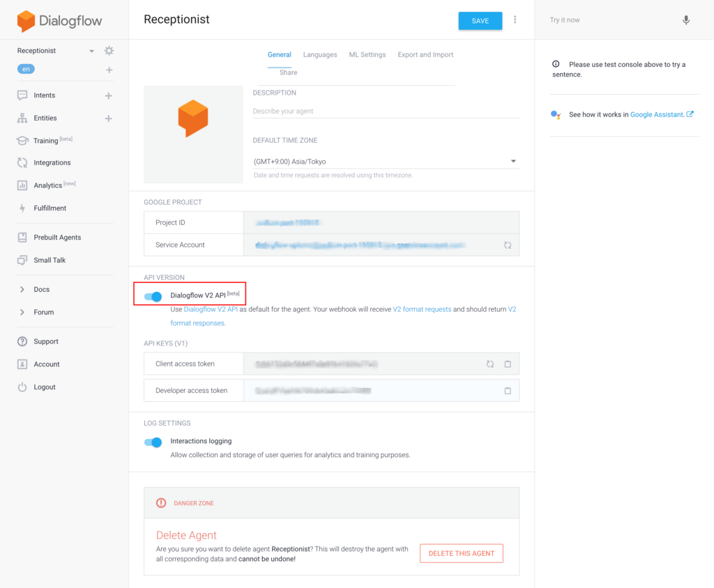Copy the client access token
The image size is (714, 588).
(508, 364)
